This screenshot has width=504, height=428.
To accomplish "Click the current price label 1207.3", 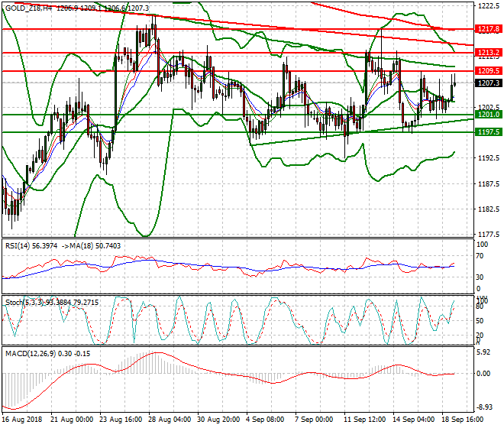I will pos(489,83).
